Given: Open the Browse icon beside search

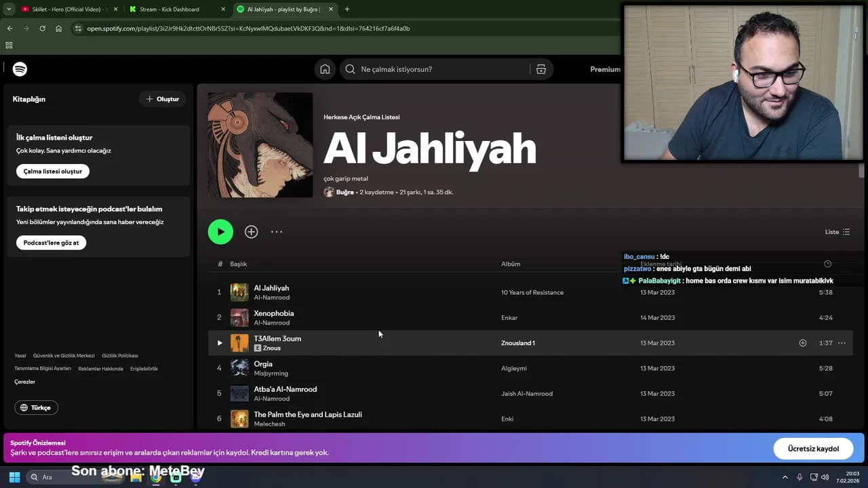Looking at the screenshot, I should coord(541,69).
